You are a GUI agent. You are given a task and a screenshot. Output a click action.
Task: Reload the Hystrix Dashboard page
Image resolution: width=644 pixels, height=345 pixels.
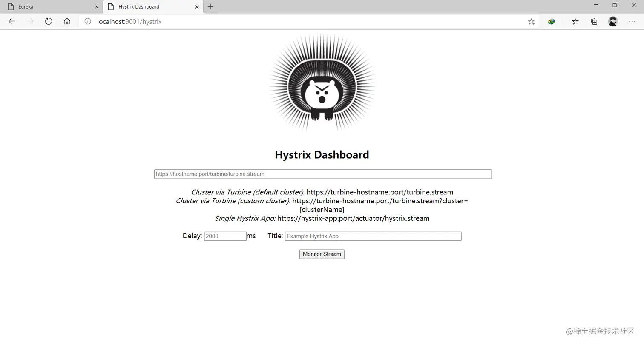pos(49,21)
